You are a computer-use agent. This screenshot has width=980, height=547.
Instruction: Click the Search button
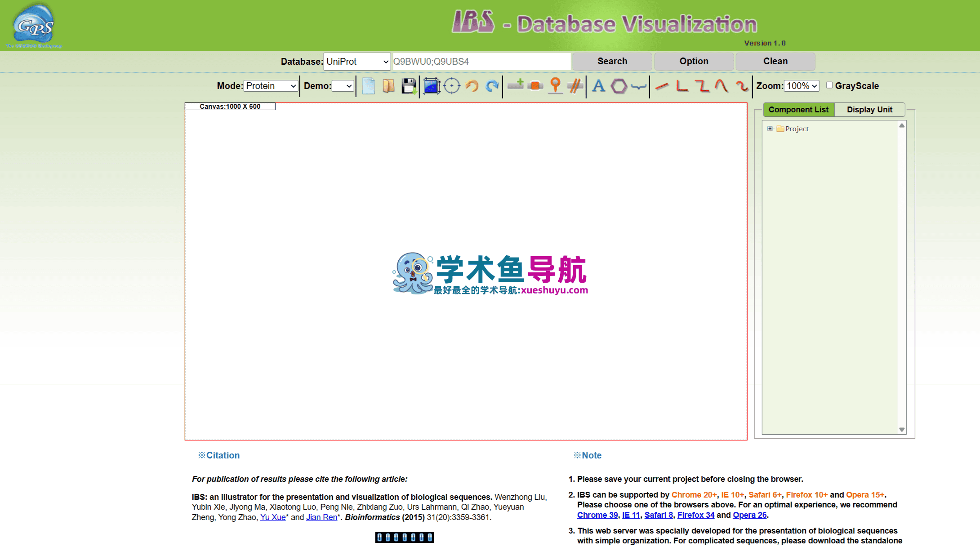[x=612, y=61]
